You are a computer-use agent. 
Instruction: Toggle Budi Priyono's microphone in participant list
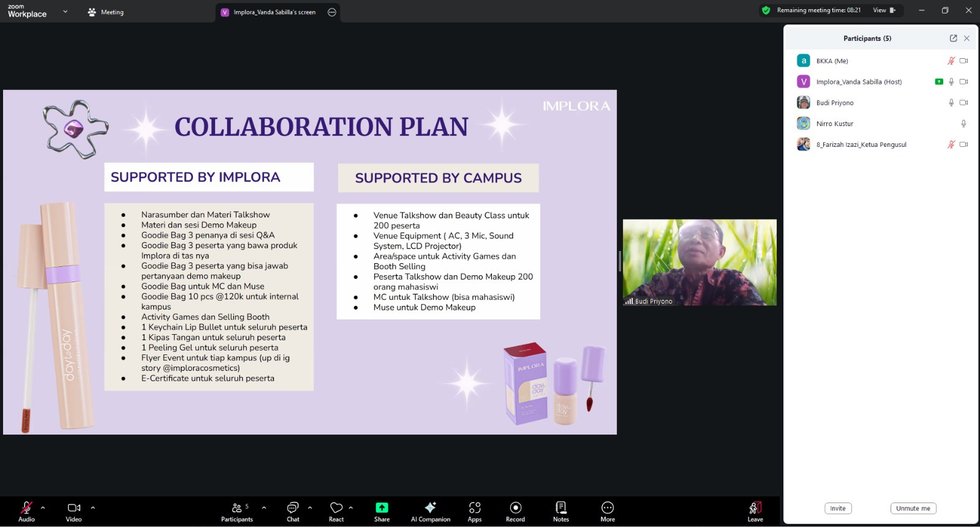[x=951, y=103]
